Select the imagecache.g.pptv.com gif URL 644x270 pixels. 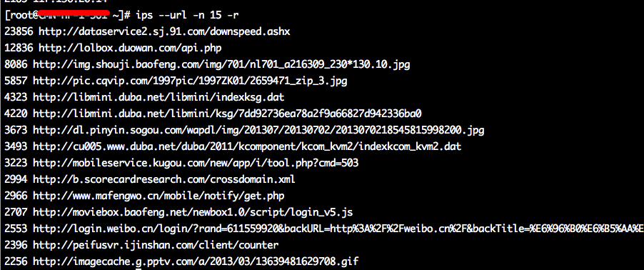pyautogui.click(x=196, y=261)
